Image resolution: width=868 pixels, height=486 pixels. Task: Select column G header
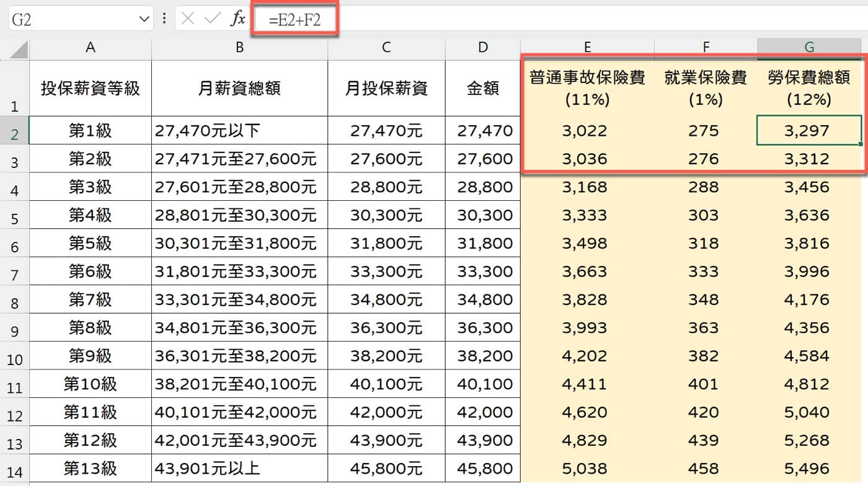click(x=809, y=48)
